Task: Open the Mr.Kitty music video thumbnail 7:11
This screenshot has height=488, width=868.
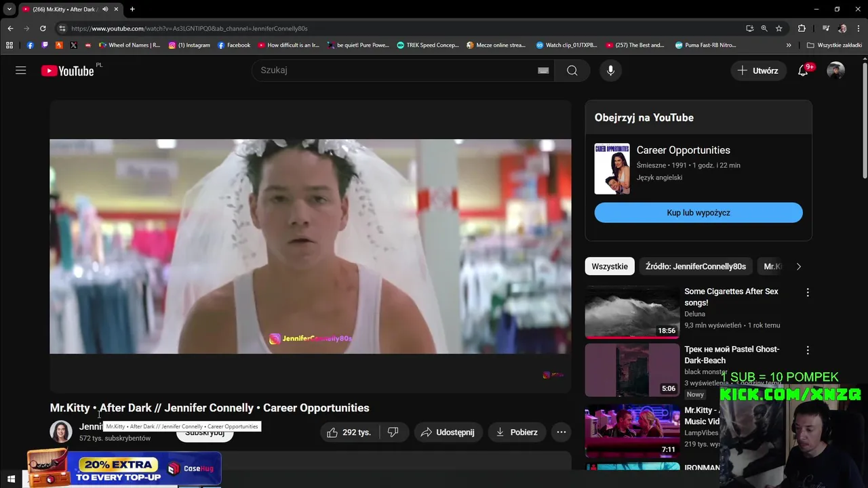Action: (x=632, y=431)
